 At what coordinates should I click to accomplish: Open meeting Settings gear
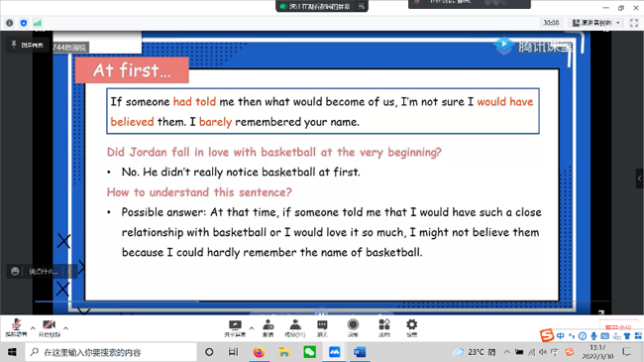point(411,328)
